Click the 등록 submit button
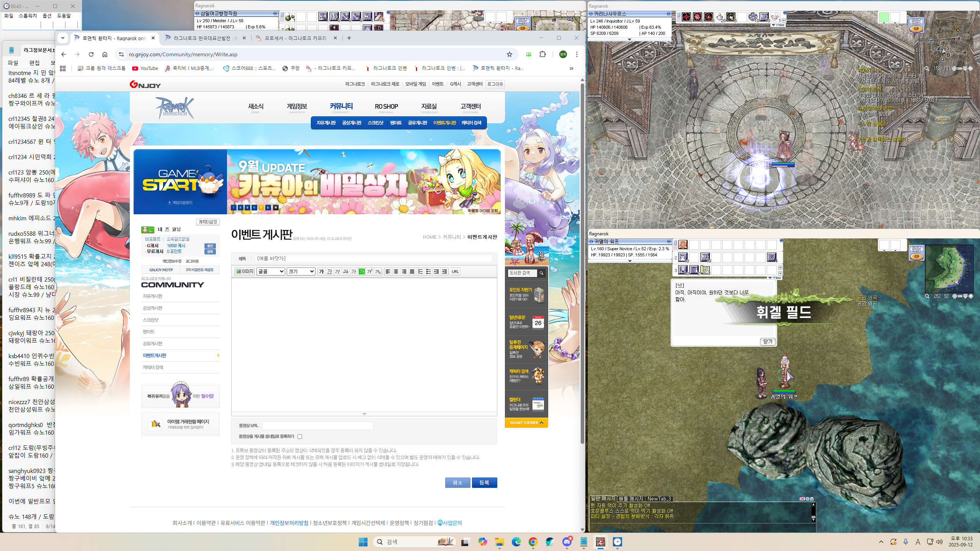Viewport: 980px width, 551px height. click(x=484, y=483)
